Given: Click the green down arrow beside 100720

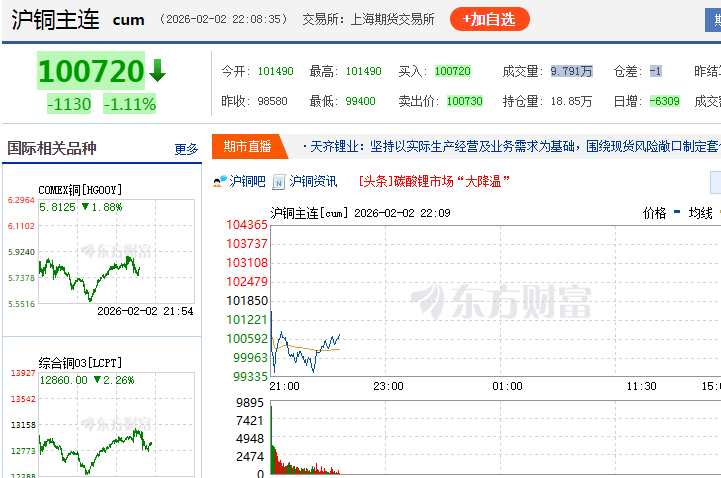Looking at the screenshot, I should (157, 70).
